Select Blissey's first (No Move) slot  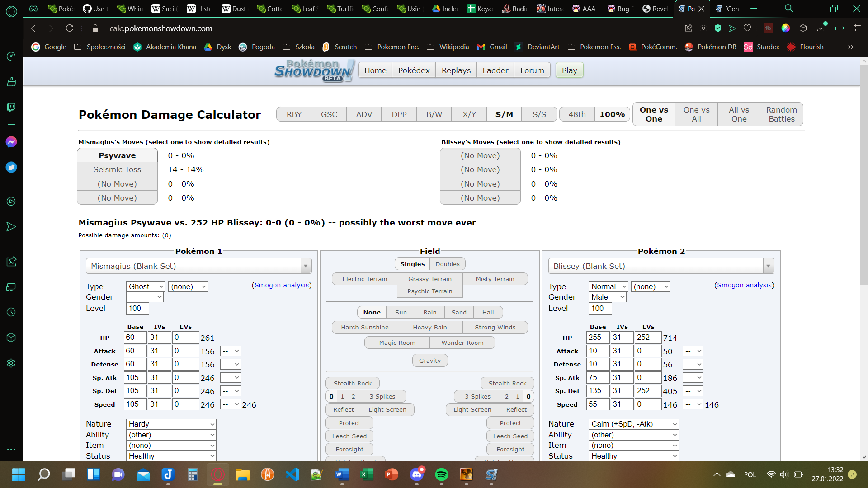480,155
